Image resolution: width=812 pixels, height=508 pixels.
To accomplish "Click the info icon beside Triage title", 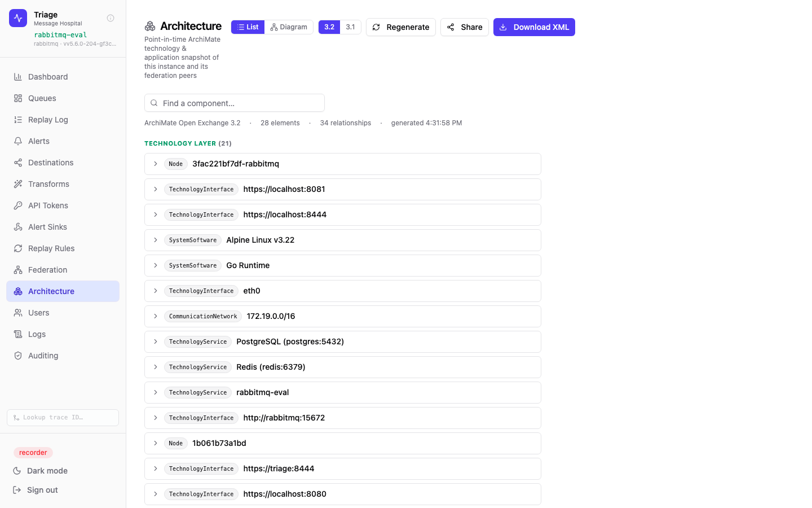I will click(x=111, y=18).
